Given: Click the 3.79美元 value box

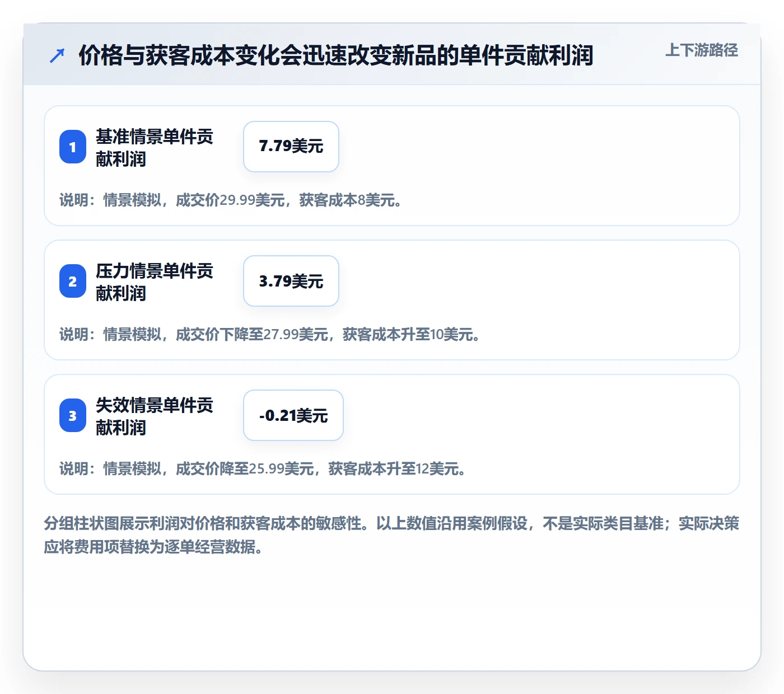Looking at the screenshot, I should tap(291, 281).
